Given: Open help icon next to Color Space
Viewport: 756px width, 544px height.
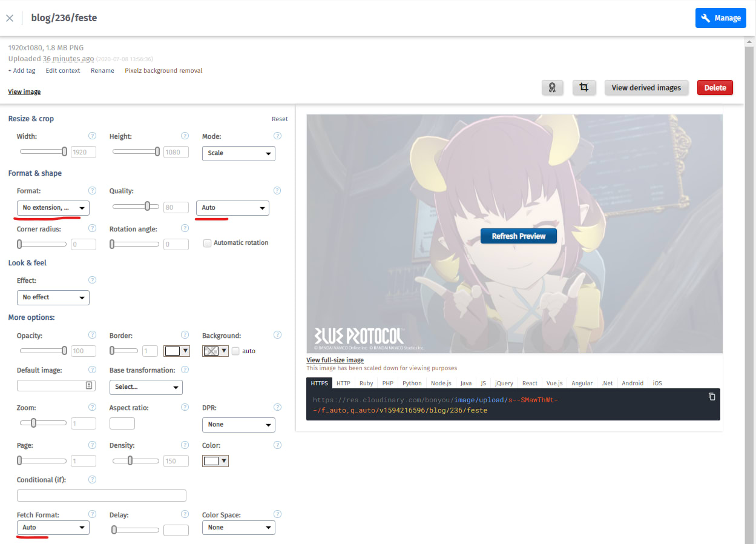Looking at the screenshot, I should [x=277, y=514].
